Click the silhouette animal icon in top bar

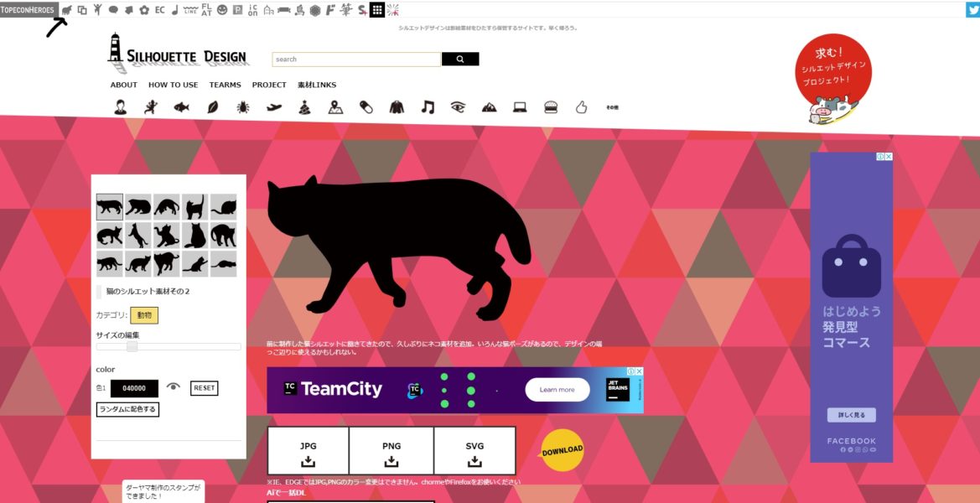click(67, 10)
